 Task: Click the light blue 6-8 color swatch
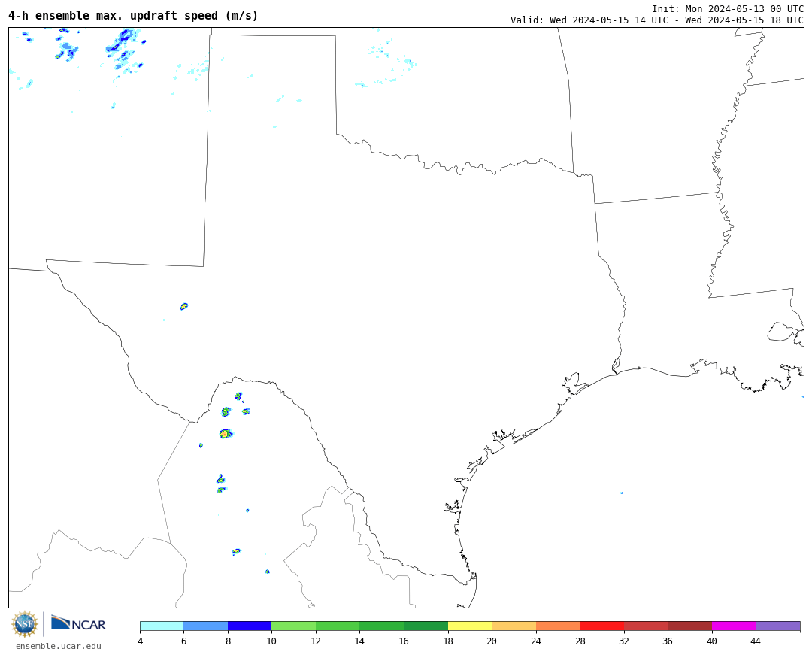205,626
